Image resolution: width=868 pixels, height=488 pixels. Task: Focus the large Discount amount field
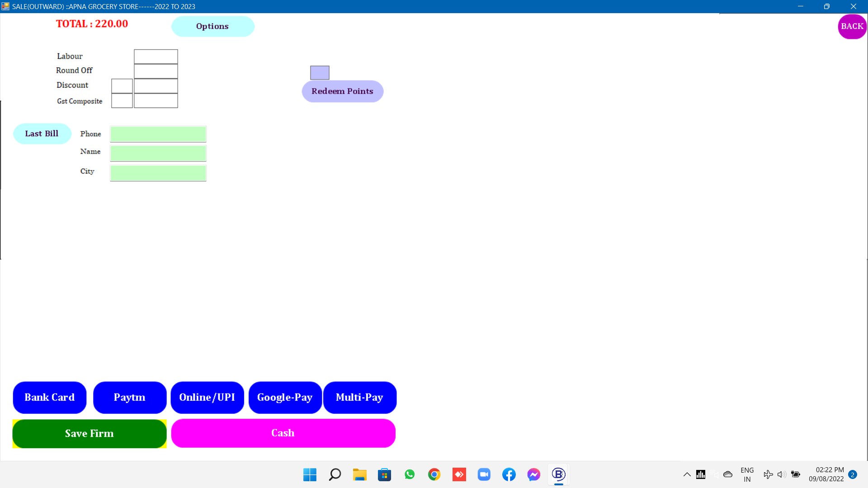coord(156,86)
